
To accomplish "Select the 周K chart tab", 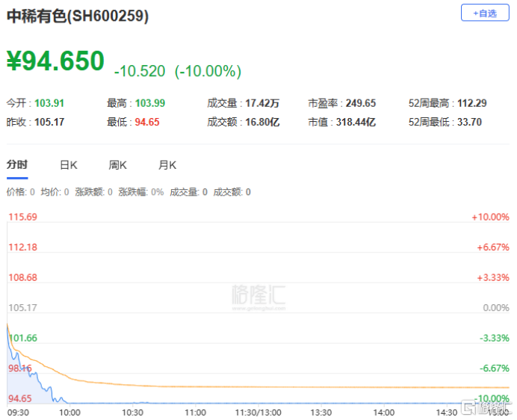I will tap(118, 165).
